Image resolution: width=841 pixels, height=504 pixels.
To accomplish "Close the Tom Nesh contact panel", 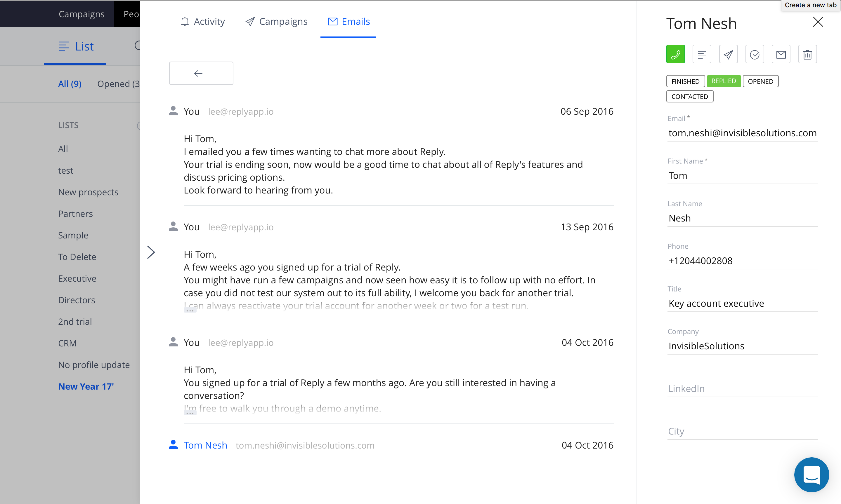I will pos(818,22).
